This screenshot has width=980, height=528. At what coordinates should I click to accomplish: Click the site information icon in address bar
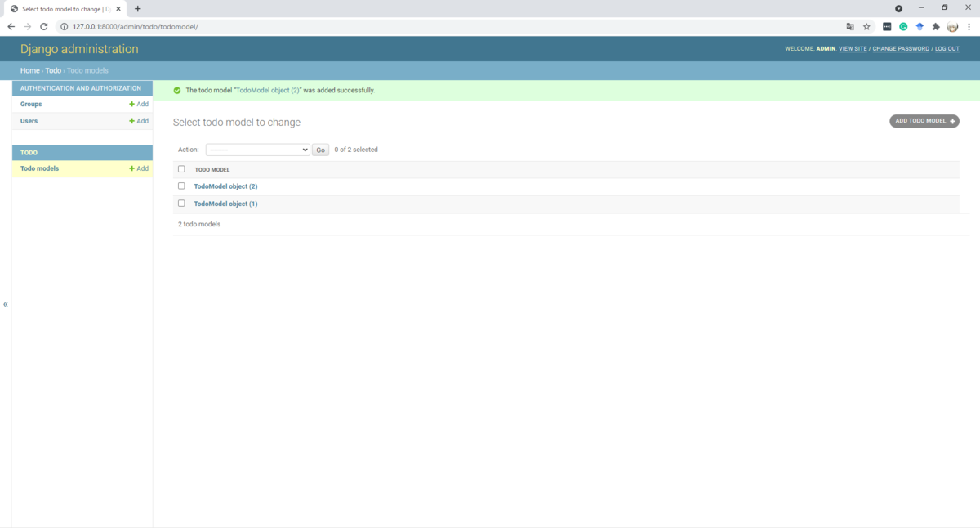(x=64, y=26)
